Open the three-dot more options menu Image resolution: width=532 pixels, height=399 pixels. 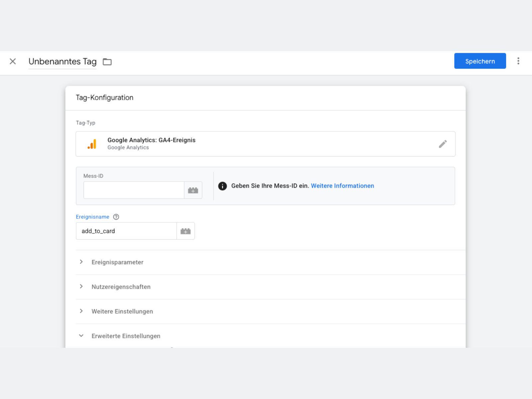click(518, 61)
